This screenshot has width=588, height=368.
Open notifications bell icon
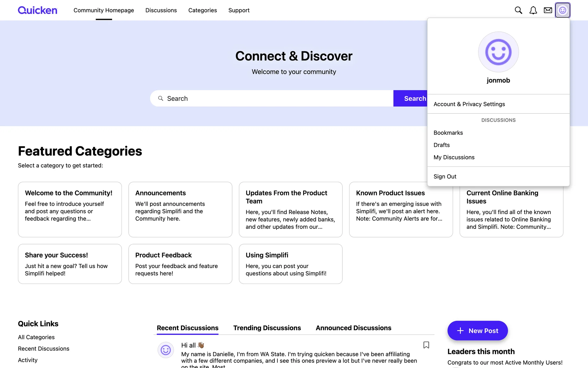tap(533, 10)
